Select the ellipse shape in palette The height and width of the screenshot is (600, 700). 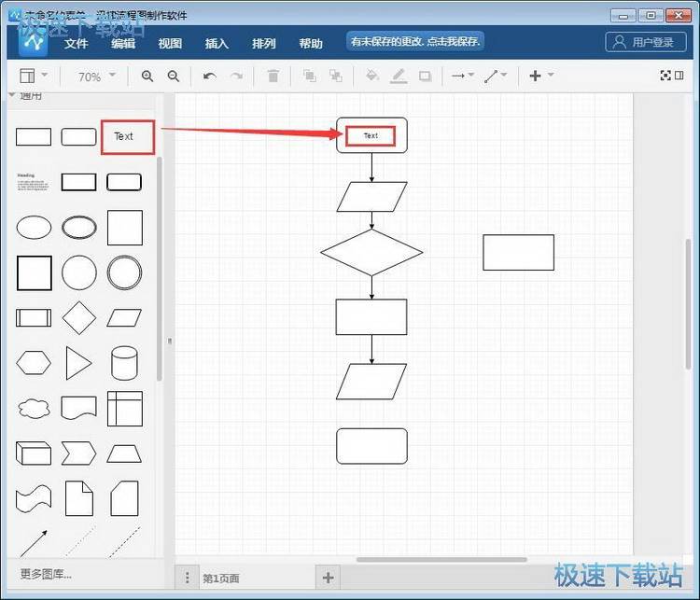tap(34, 228)
